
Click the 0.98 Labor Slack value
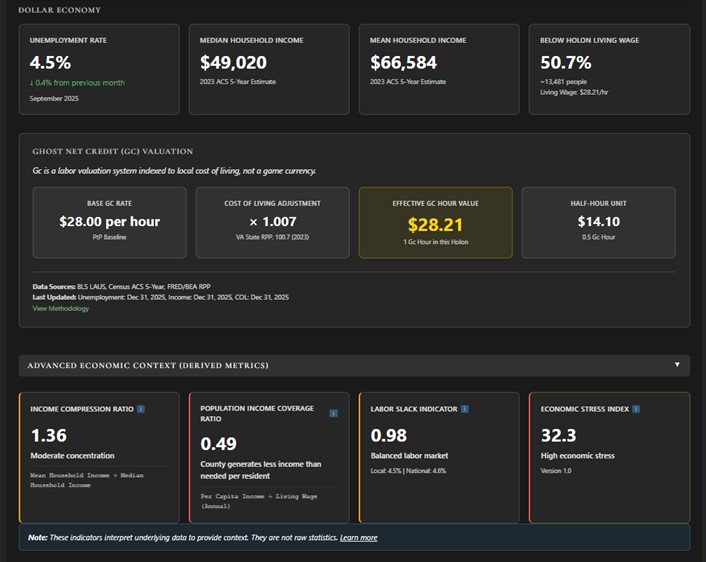[x=388, y=435]
